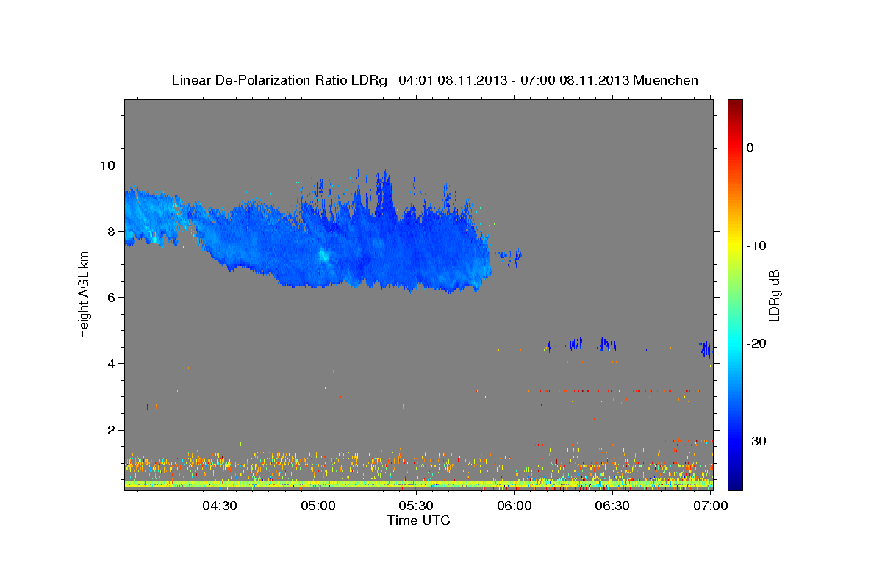Click the '07:00' time tick label
Image resolution: width=882 pixels, height=588 pixels.
[x=711, y=506]
